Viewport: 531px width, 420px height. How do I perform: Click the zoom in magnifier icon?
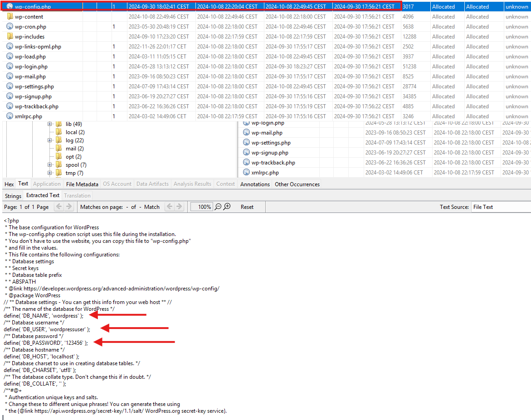point(227,207)
